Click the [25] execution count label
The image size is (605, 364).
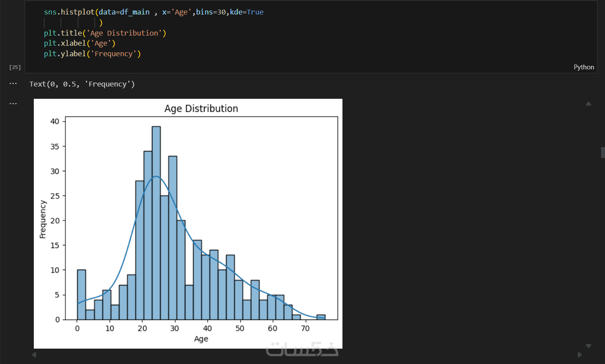pyautogui.click(x=15, y=67)
